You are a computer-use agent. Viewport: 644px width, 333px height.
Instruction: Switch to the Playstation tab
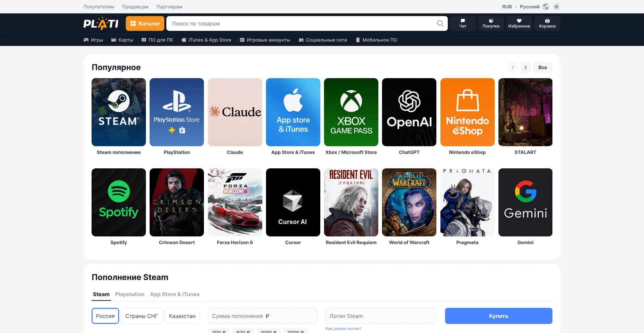[129, 294]
